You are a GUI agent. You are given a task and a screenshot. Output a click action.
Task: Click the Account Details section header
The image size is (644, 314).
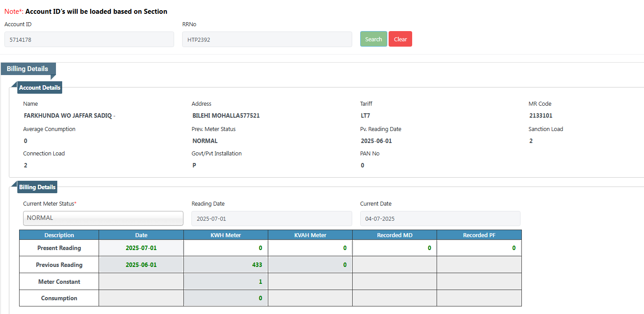pyautogui.click(x=40, y=87)
